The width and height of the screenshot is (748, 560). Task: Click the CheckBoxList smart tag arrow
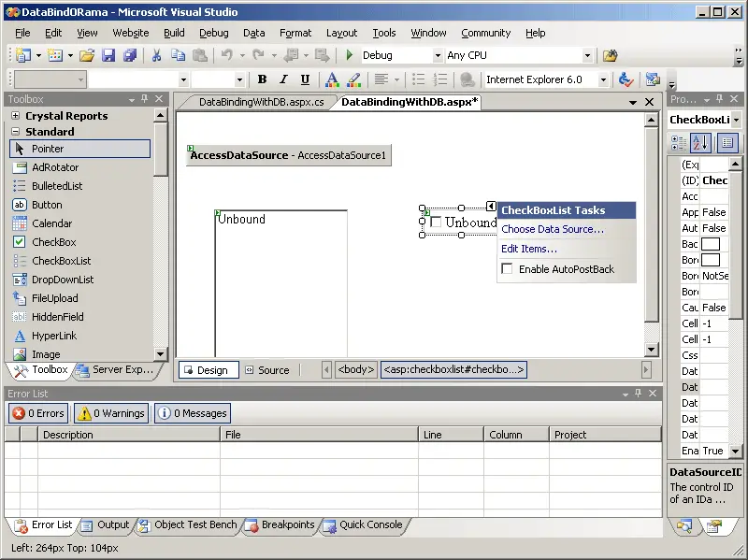tap(491, 206)
